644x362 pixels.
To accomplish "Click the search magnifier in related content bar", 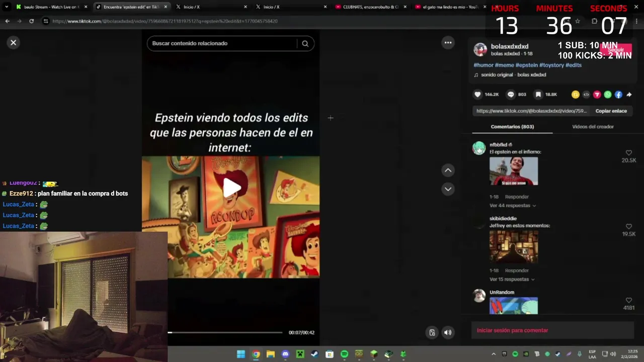I will [x=305, y=44].
